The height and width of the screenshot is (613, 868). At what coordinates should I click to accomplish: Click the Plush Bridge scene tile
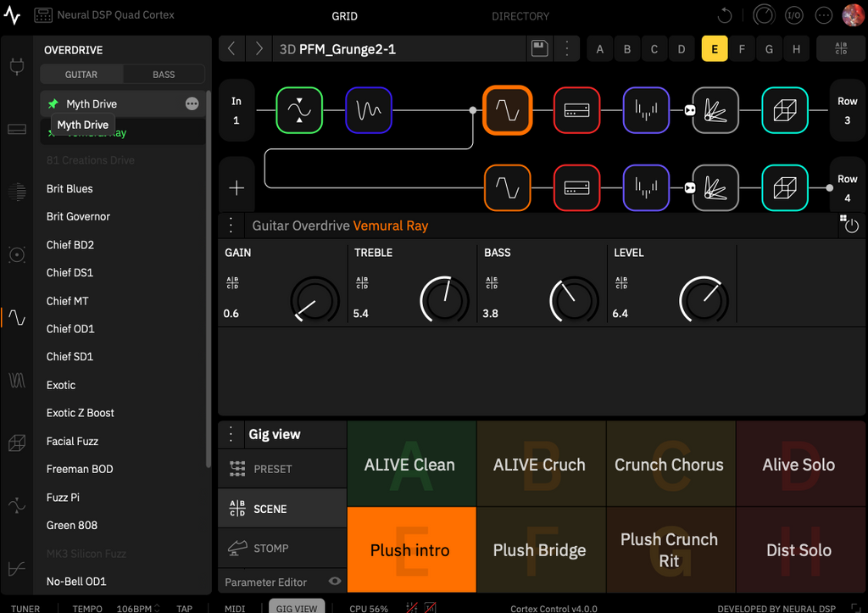pos(542,550)
